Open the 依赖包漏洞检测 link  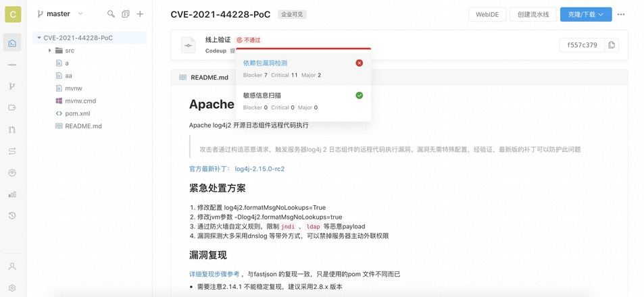(x=265, y=63)
